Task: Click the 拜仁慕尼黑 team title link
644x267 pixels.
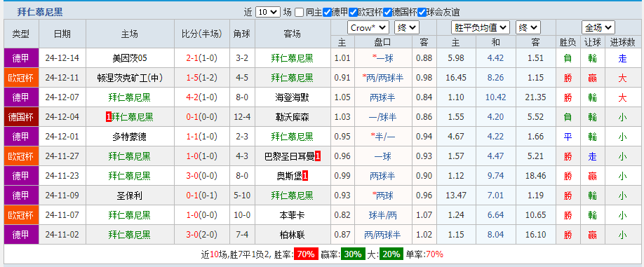Action: click(40, 13)
